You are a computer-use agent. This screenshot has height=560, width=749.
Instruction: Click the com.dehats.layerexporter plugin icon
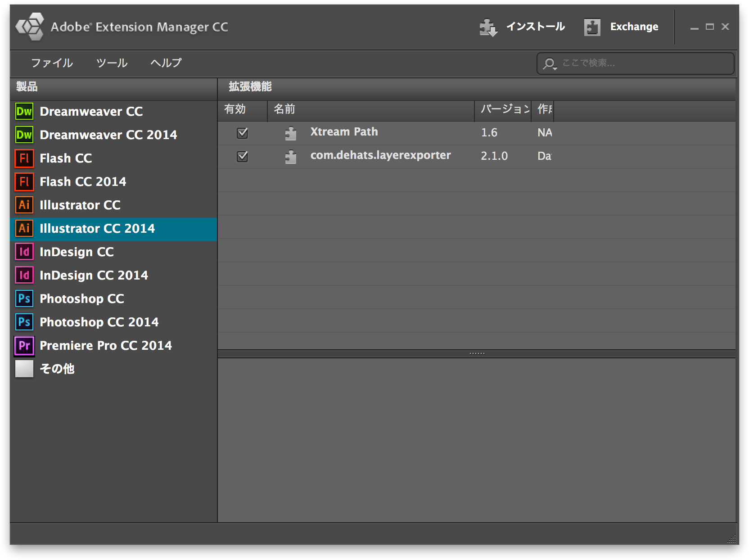click(x=291, y=157)
